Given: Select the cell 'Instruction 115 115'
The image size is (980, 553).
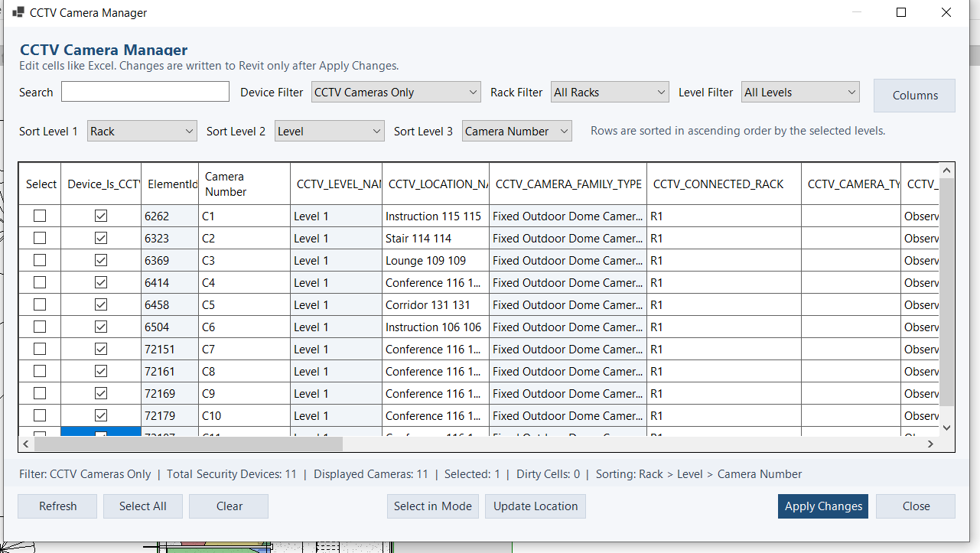Looking at the screenshot, I should [x=435, y=216].
